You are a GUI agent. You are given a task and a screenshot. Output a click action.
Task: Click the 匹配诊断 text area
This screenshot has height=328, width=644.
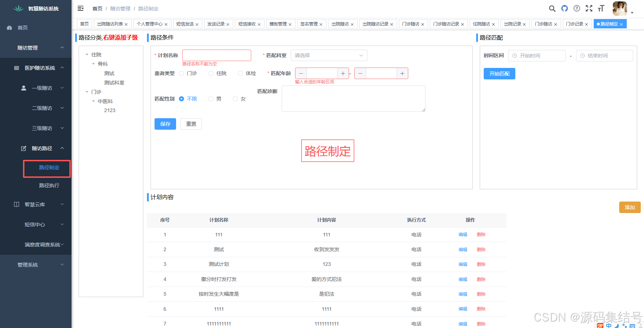(x=354, y=99)
